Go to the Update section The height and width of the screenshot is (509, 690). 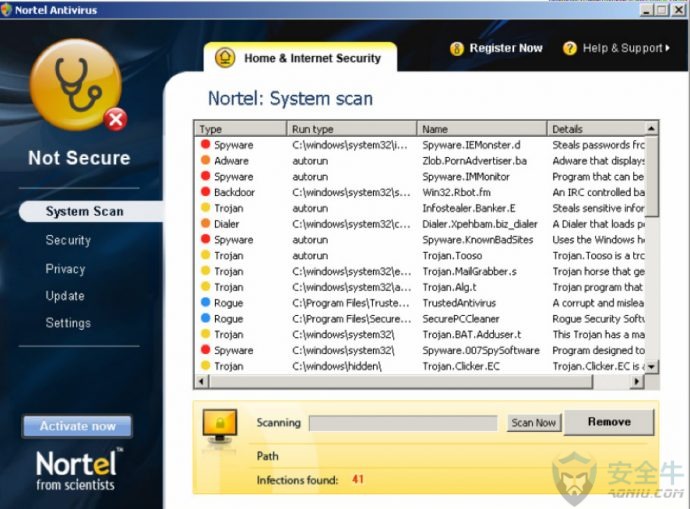65,296
